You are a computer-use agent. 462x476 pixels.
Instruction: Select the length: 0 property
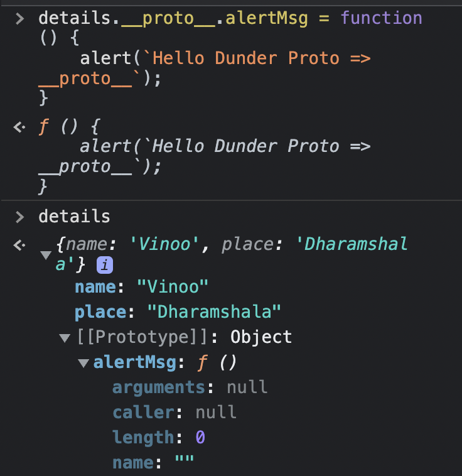pos(159,438)
